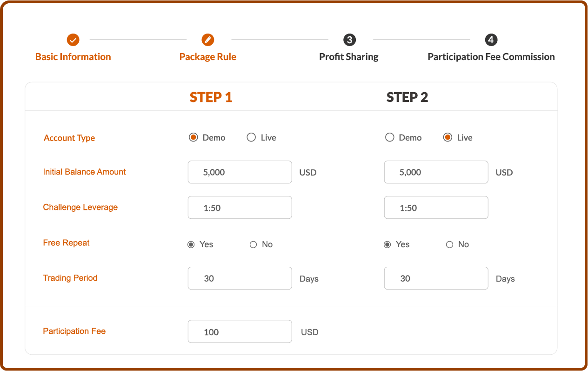
Task: Select Live account type in Step 2
Action: point(448,137)
